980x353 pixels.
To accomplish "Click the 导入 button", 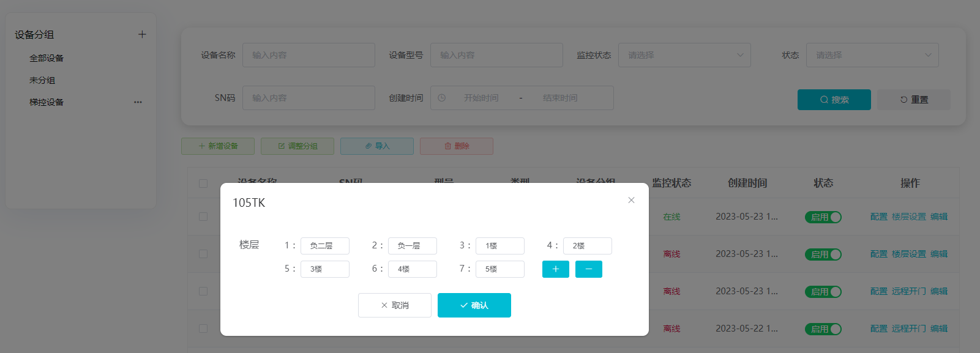I will click(377, 146).
